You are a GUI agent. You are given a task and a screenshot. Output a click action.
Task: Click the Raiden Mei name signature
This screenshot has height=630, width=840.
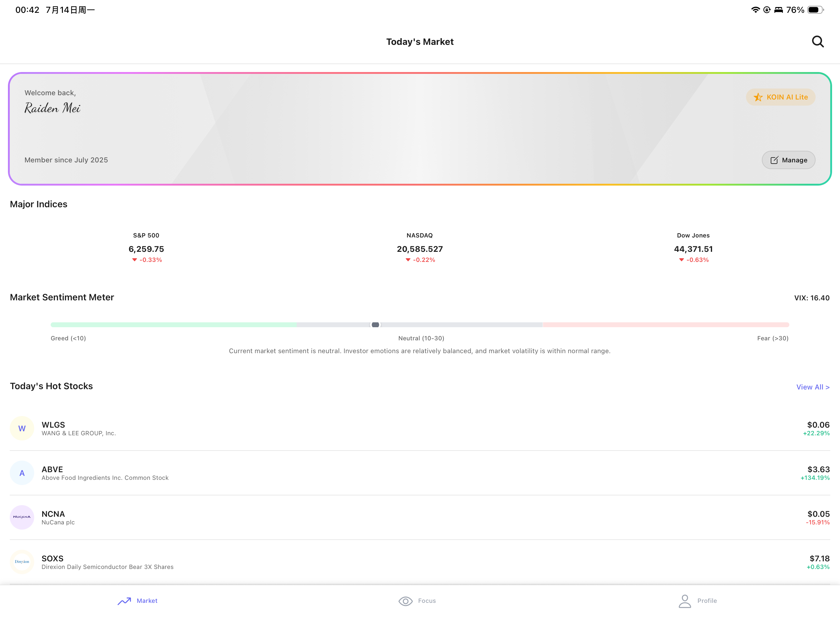(x=52, y=108)
